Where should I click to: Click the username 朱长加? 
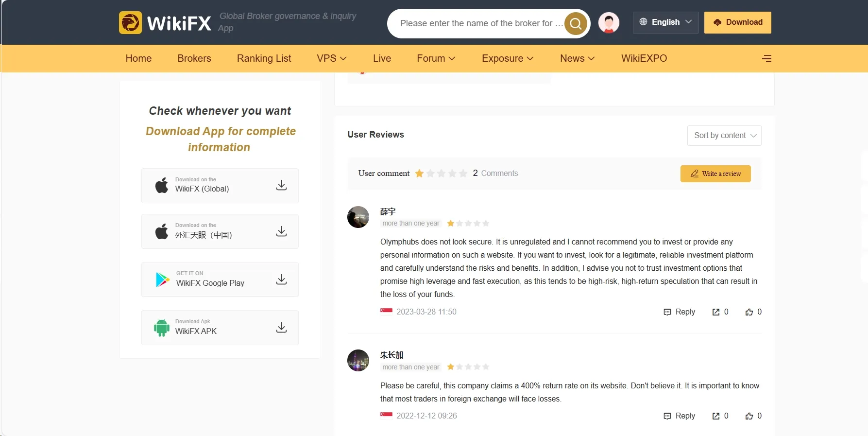point(392,355)
